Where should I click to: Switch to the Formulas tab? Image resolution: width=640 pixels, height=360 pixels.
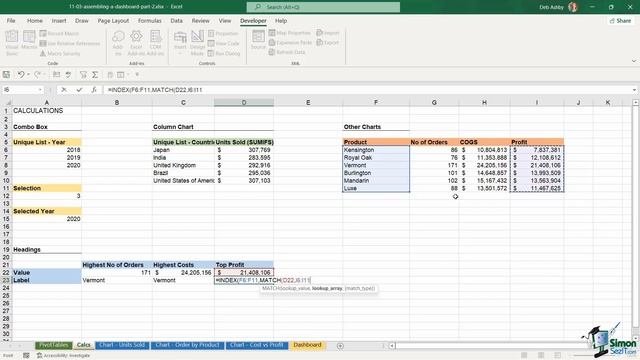[149, 21]
